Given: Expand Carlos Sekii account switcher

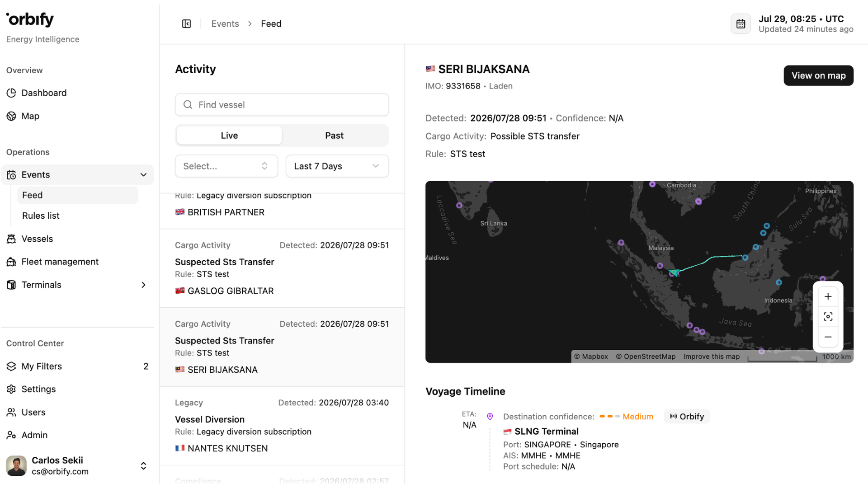Looking at the screenshot, I should (x=143, y=466).
